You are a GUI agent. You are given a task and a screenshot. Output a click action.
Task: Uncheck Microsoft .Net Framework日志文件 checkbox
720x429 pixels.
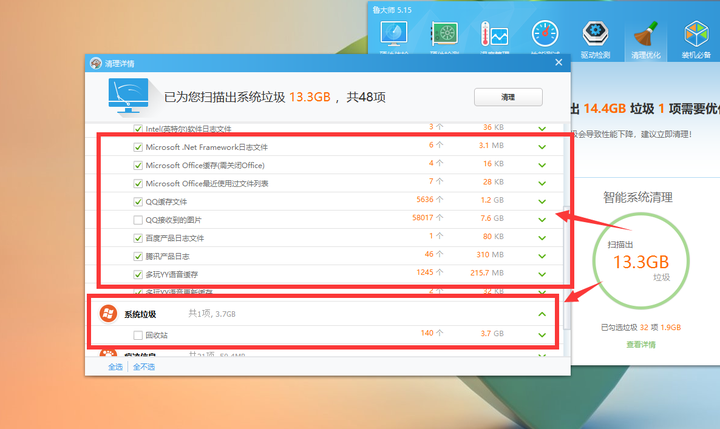[138, 147]
